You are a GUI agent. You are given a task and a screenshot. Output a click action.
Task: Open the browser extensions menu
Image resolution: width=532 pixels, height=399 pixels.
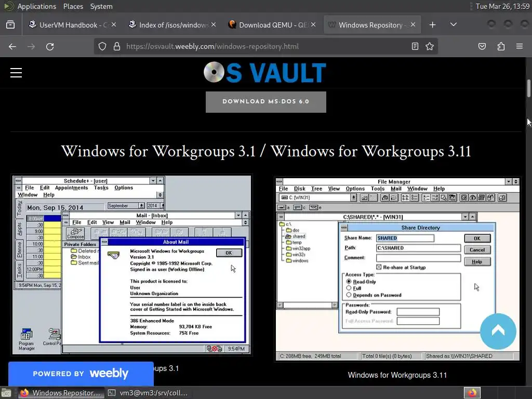pyautogui.click(x=501, y=46)
